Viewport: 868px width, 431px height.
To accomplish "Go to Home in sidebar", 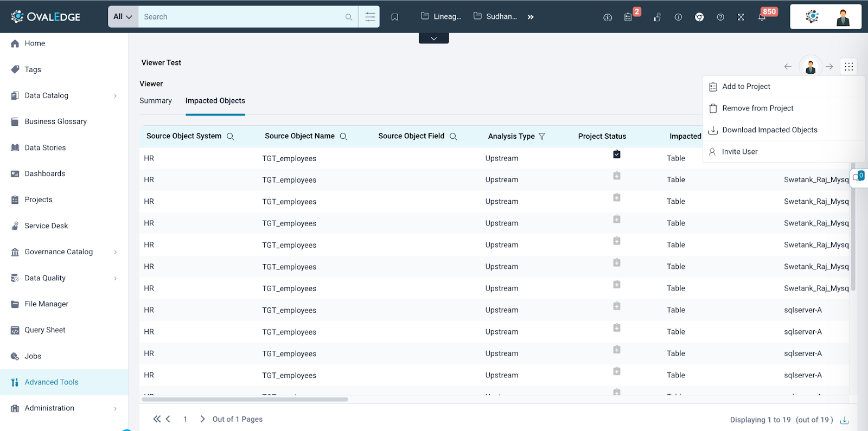I will coord(35,43).
